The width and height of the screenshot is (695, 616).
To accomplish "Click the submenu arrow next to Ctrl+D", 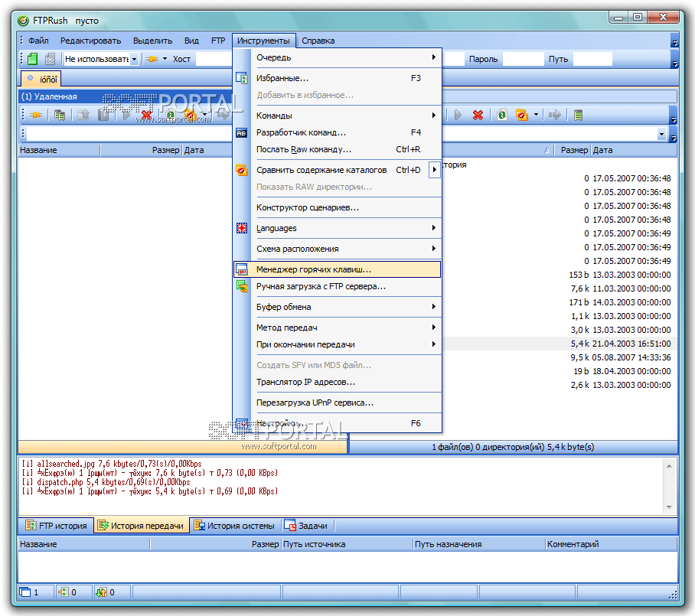I will [435, 170].
